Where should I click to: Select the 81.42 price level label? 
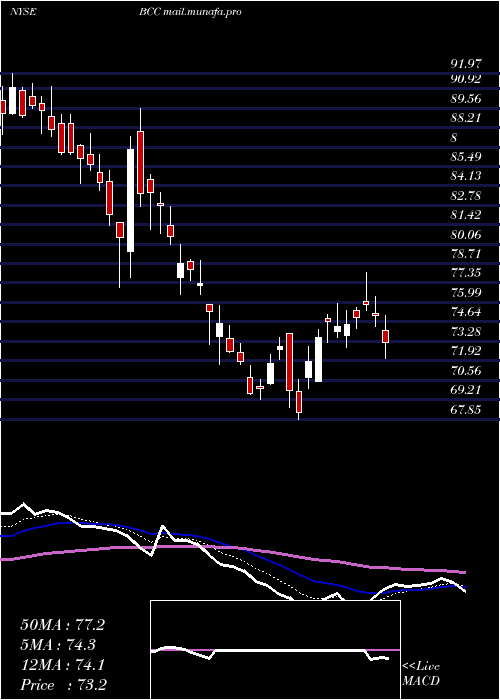click(x=466, y=215)
